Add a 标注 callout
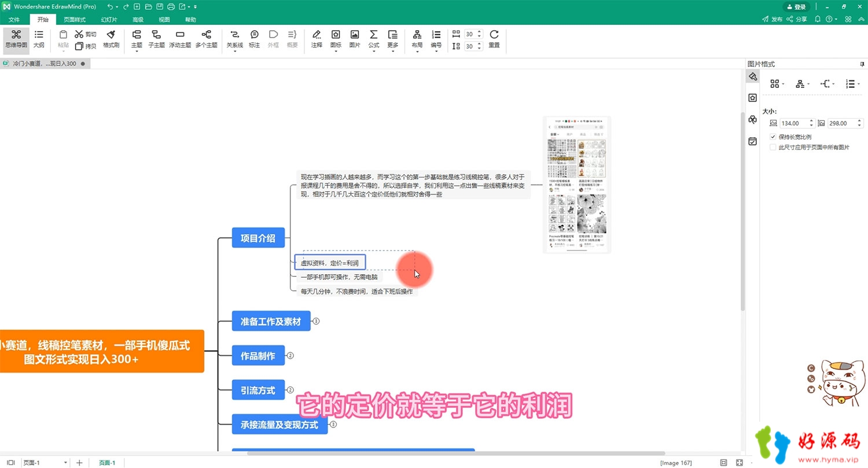This screenshot has width=868, height=468. (254, 39)
